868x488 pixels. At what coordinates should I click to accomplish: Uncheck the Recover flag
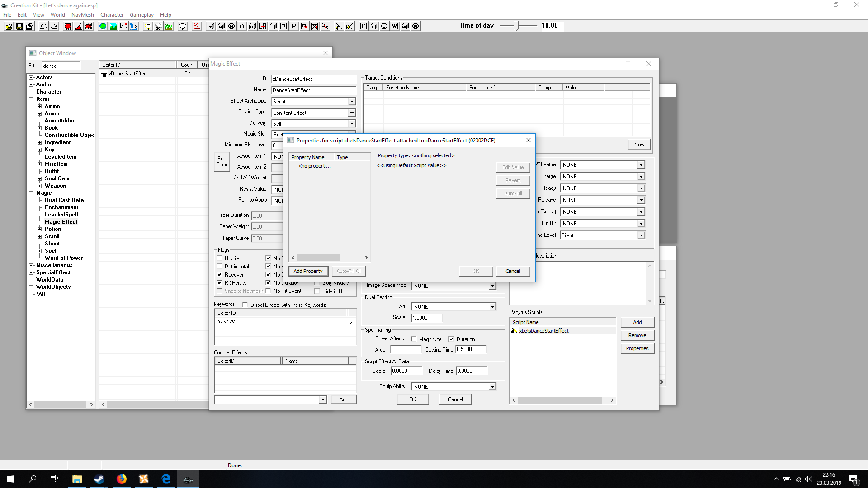click(219, 275)
